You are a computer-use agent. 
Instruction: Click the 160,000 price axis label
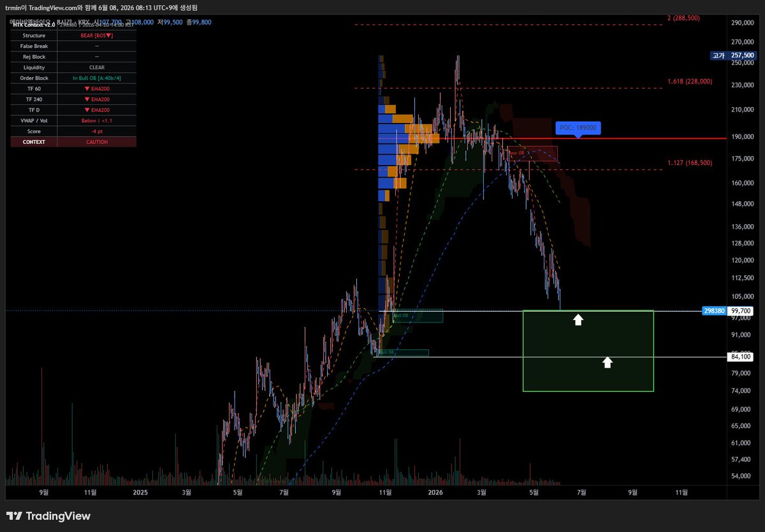[742, 183]
